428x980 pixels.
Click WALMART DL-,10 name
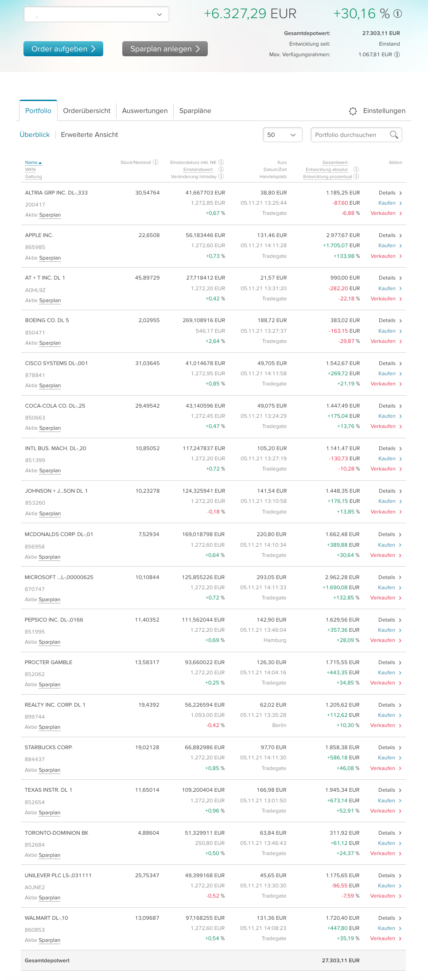[47, 918]
